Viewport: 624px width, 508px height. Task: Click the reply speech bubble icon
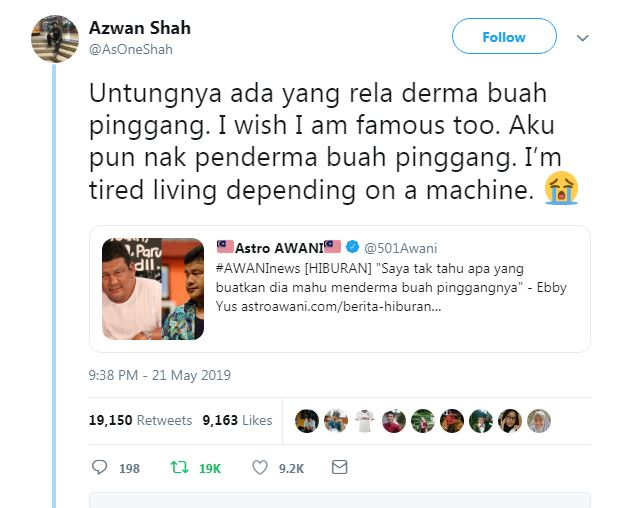tap(99, 467)
